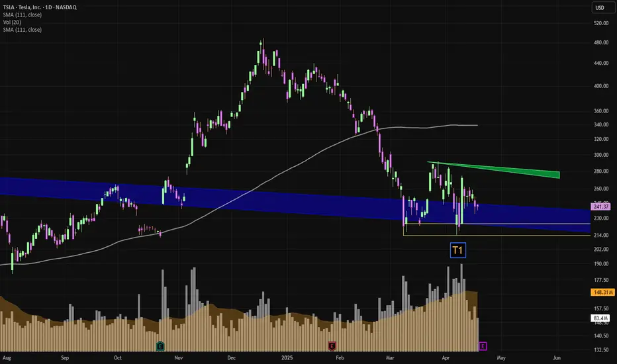Click the 148.31 M volume average tag

pos(602,293)
